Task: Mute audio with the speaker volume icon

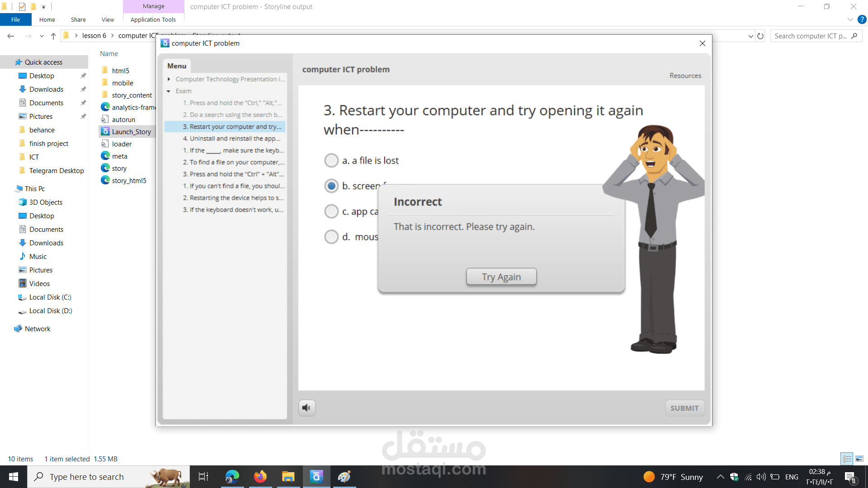Action: [307, 408]
